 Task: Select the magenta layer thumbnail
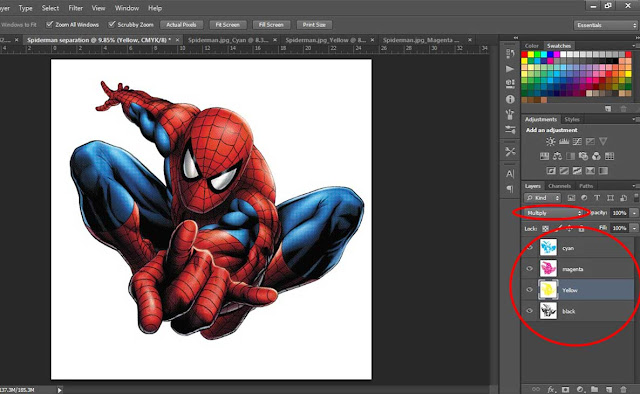(x=548, y=269)
